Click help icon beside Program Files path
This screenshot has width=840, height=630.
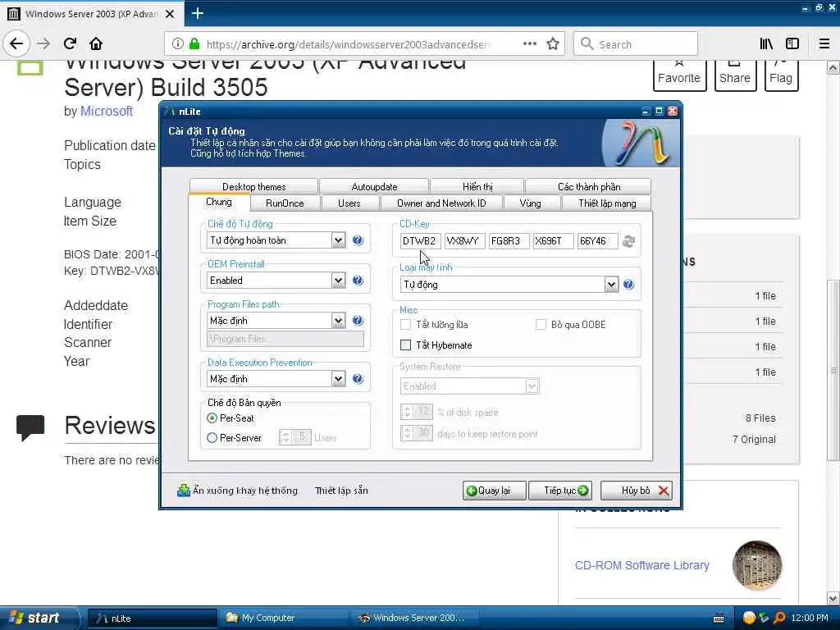click(358, 321)
